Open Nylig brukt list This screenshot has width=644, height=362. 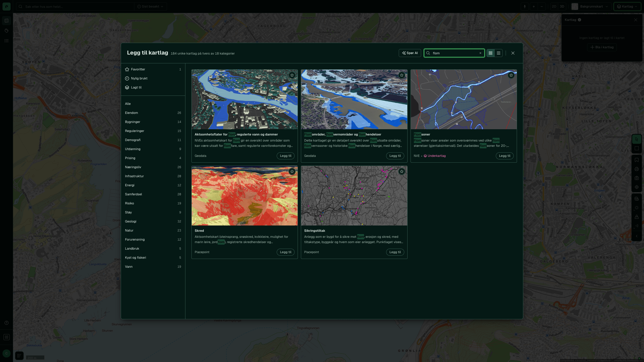pos(153,78)
